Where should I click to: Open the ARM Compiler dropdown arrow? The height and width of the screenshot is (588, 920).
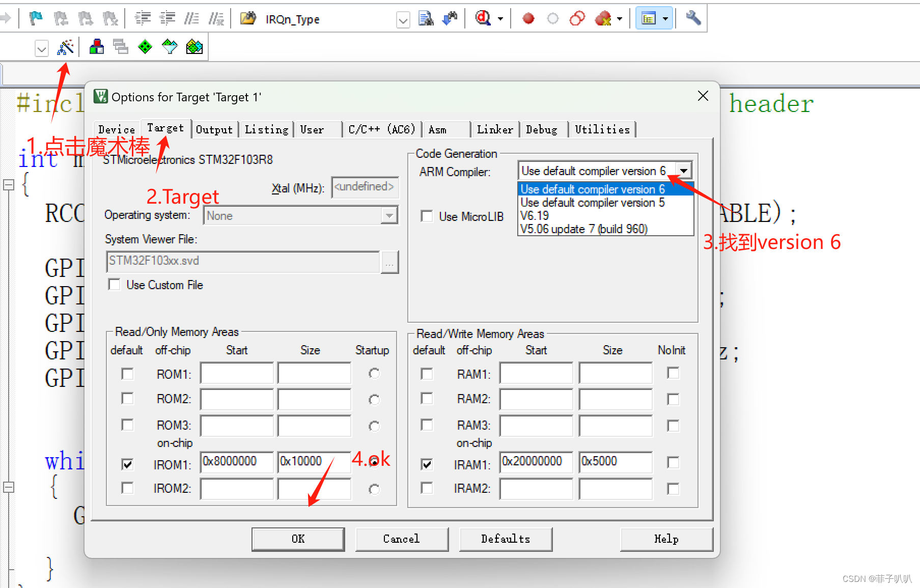684,171
